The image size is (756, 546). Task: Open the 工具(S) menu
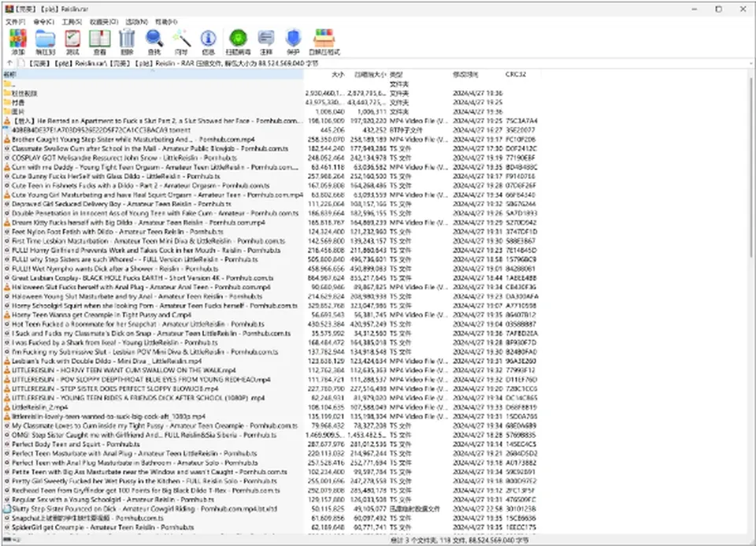coord(72,22)
